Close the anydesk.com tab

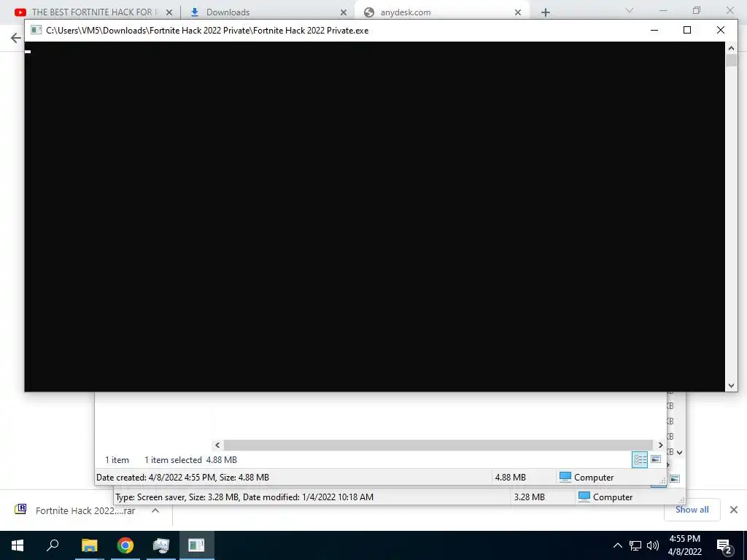coord(518,12)
